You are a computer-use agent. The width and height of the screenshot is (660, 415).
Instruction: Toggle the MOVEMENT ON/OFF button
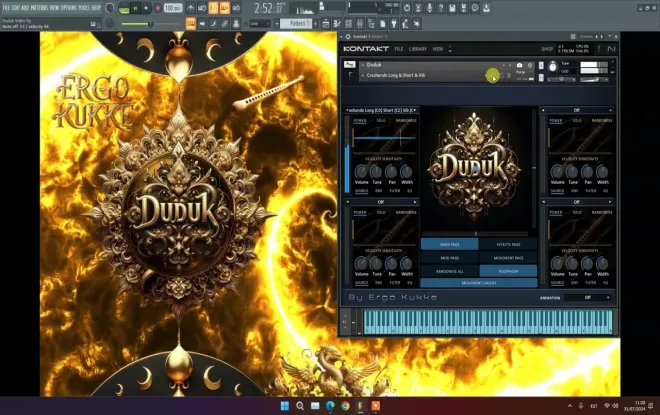click(x=479, y=283)
